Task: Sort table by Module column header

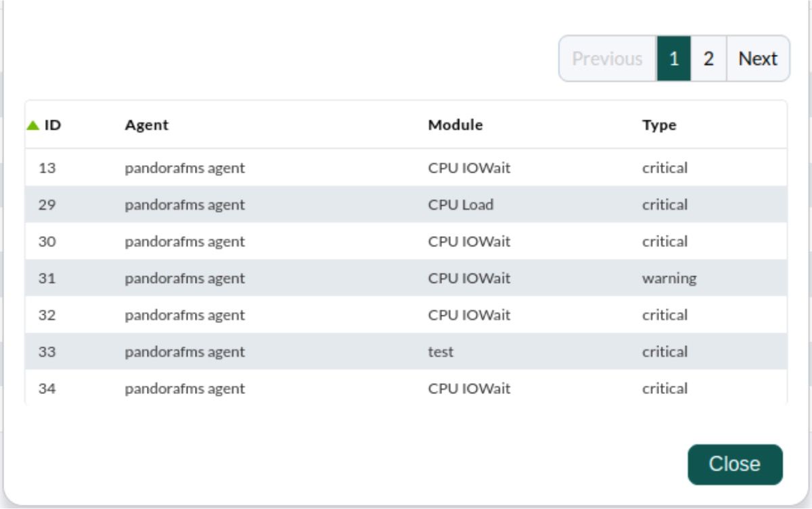Action: [455, 125]
